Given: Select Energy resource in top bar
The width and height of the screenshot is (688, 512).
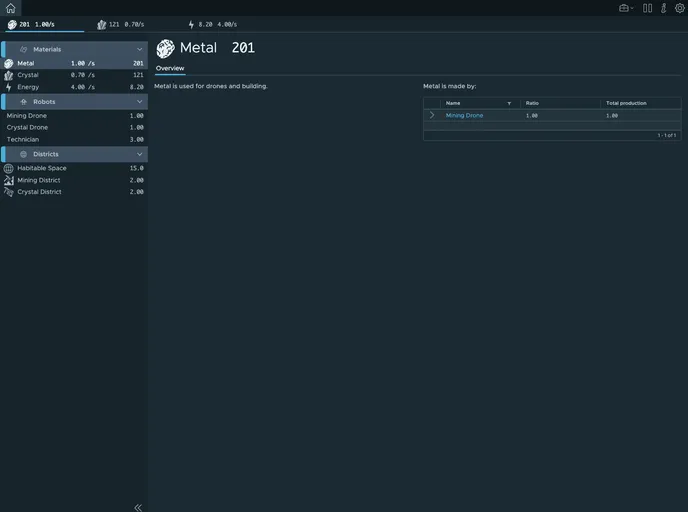Looking at the screenshot, I should (213, 25).
